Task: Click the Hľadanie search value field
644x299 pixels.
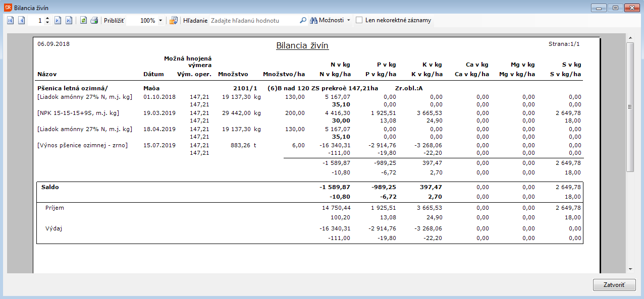Action: pos(254,21)
